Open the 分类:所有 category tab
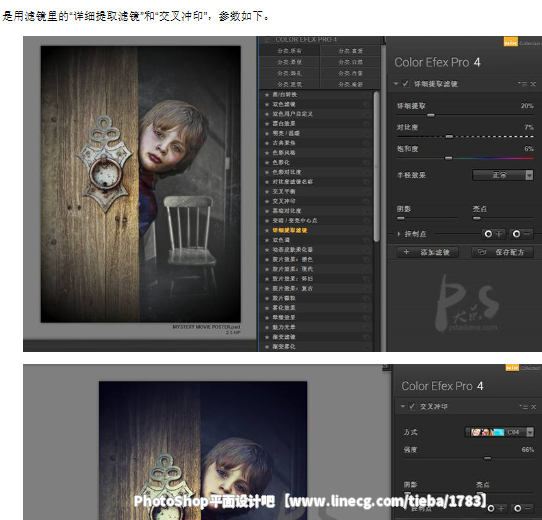The image size is (542, 520). tap(289, 51)
